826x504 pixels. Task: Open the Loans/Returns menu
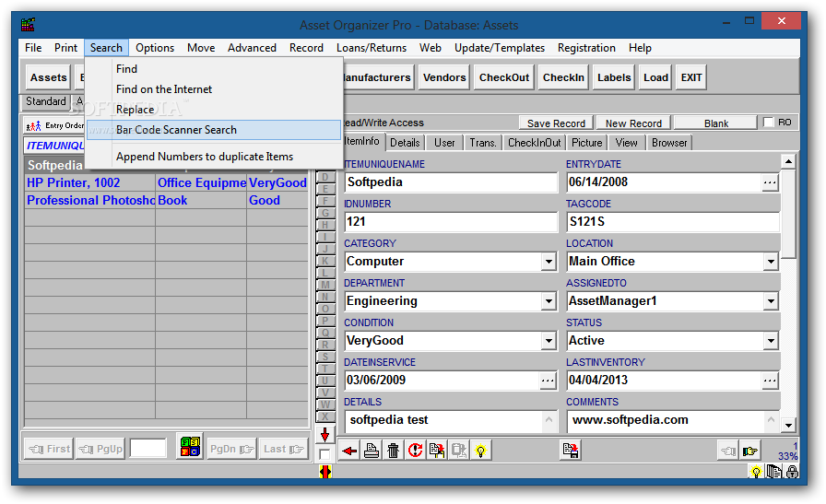click(x=372, y=48)
